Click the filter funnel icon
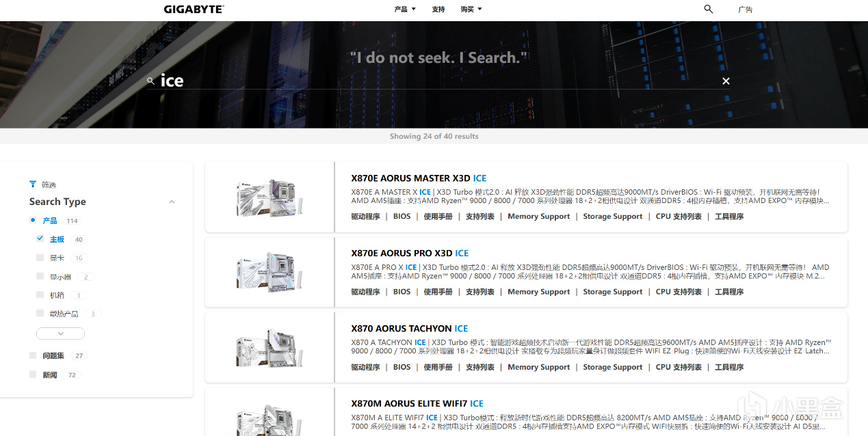868x436 pixels. [33, 185]
